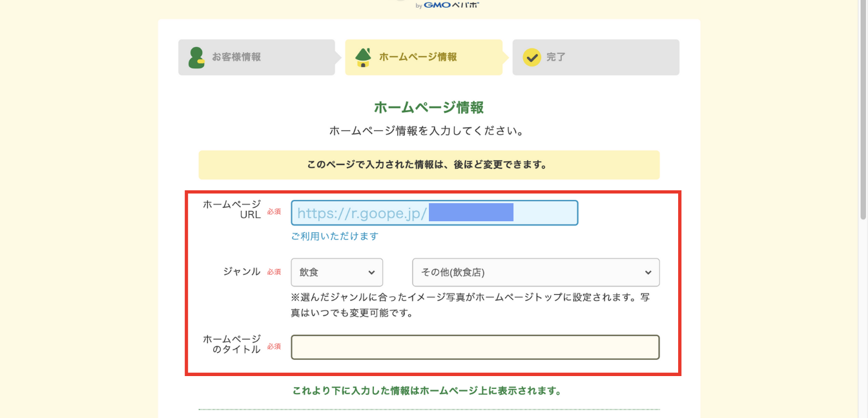Screen dimensions: 868x418
Task: Click the yellow notice banner about later changes
Action: (x=429, y=164)
